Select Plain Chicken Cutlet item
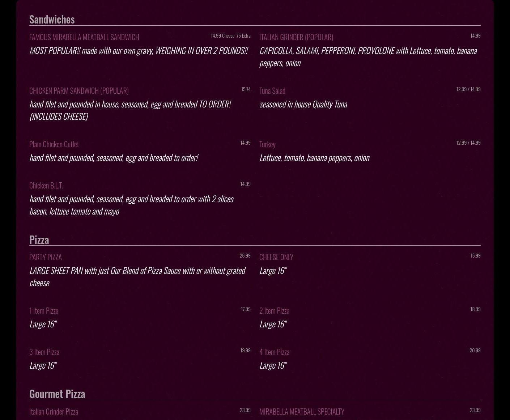The width and height of the screenshot is (510, 420). 54,144
